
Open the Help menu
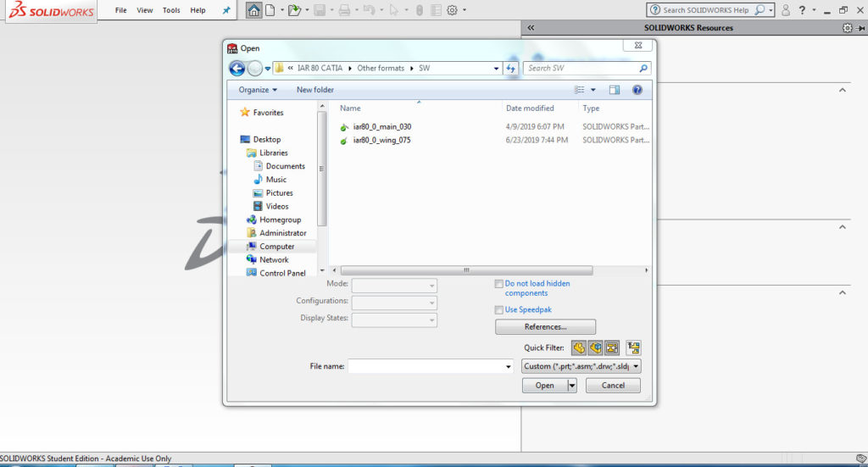198,10
